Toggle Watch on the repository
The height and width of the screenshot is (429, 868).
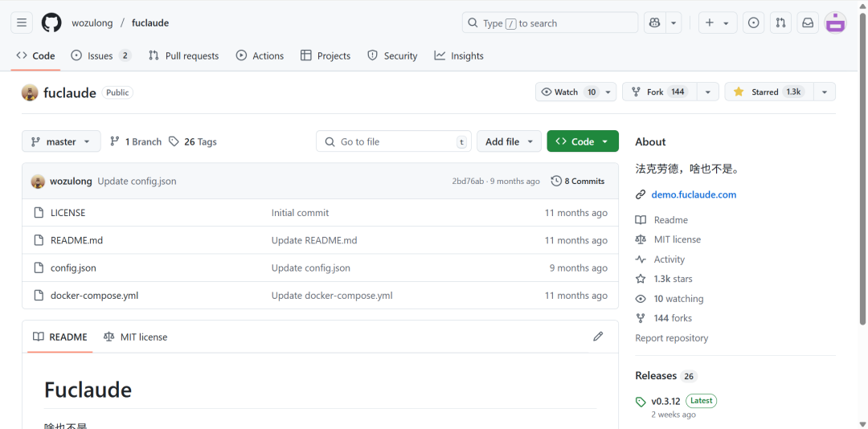point(567,92)
